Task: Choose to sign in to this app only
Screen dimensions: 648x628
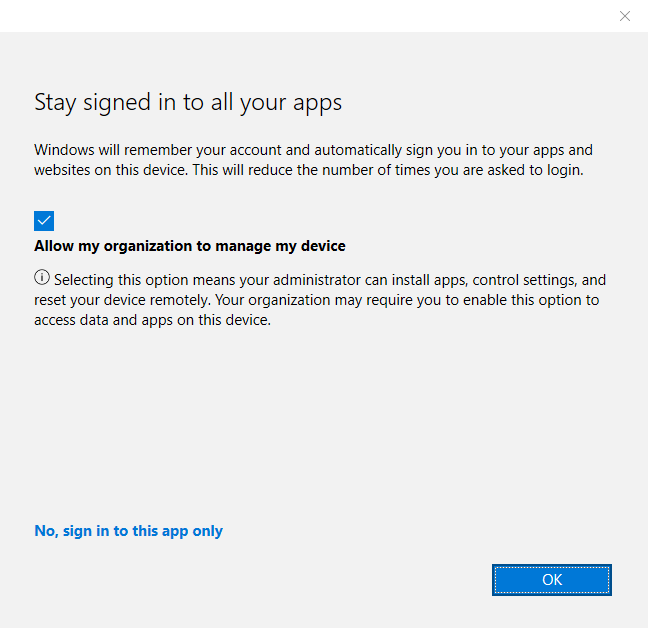Action: point(128,531)
